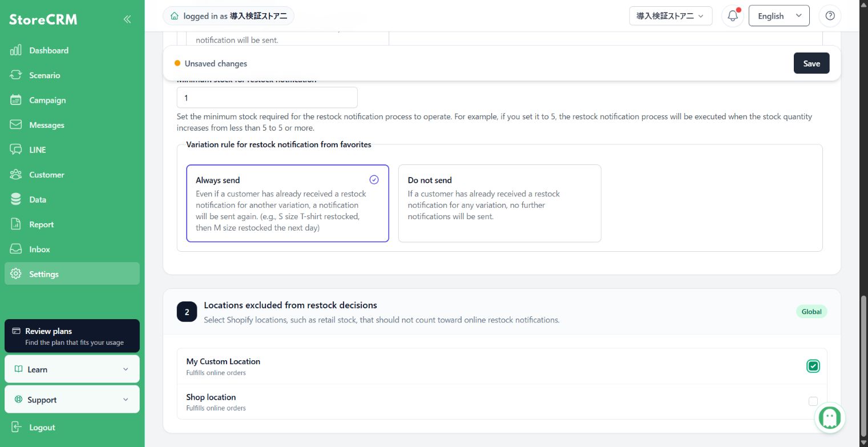This screenshot has height=447, width=868.
Task: Click the Messages envelope icon
Action: click(x=16, y=125)
